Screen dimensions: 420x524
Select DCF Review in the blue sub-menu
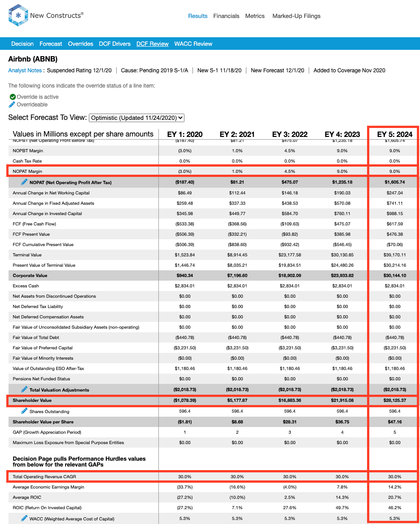153,44
